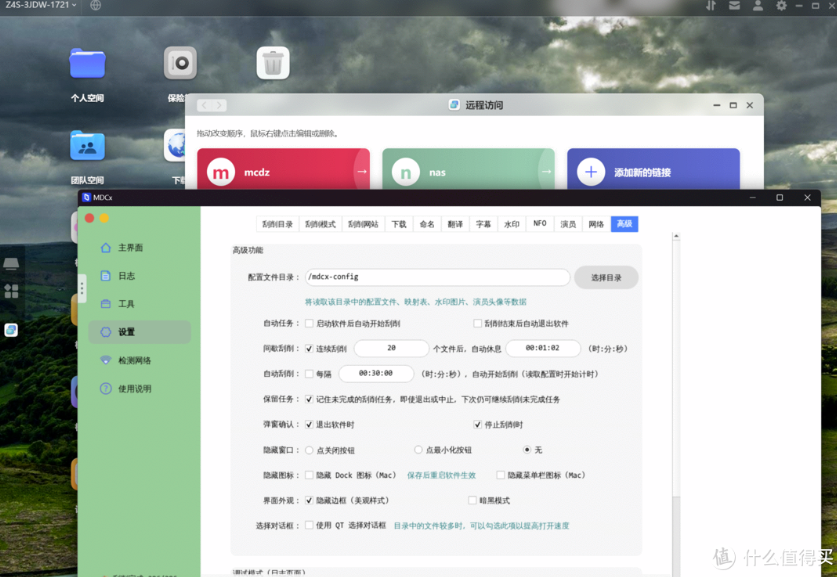
Task: Open the 翻译 settings tab
Action: pos(455,224)
